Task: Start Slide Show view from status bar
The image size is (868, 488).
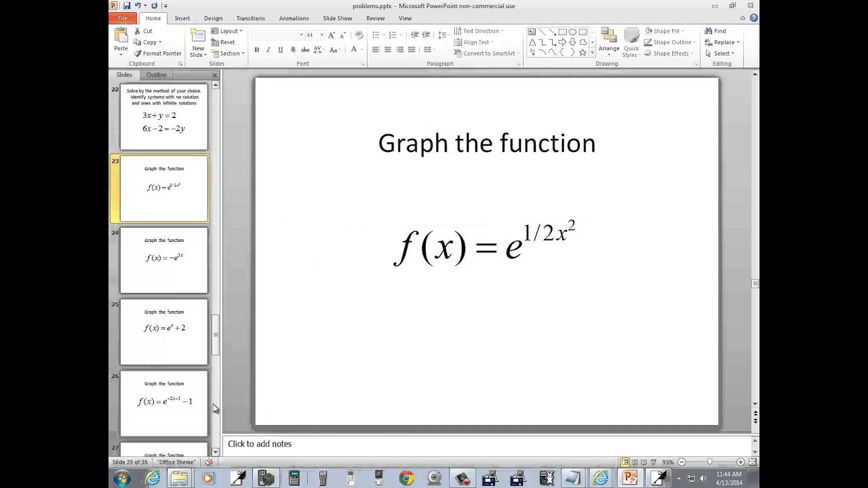Action: pos(655,462)
